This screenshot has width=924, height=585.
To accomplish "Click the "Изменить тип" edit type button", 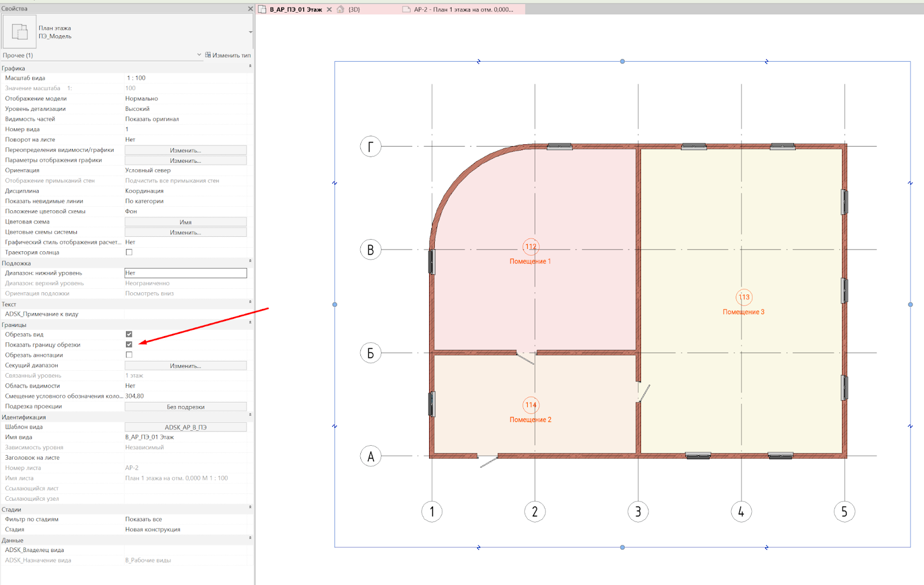I will [x=228, y=55].
